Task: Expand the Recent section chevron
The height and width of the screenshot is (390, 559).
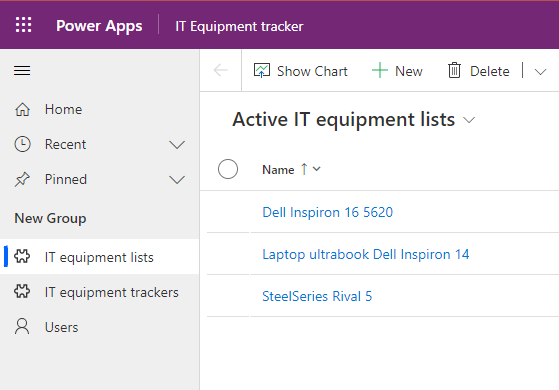Action: (x=177, y=145)
